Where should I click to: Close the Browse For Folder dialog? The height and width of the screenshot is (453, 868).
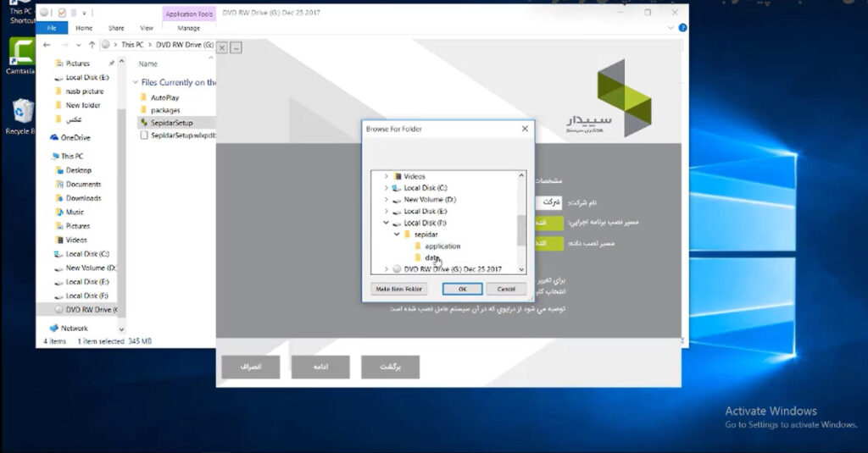(525, 129)
